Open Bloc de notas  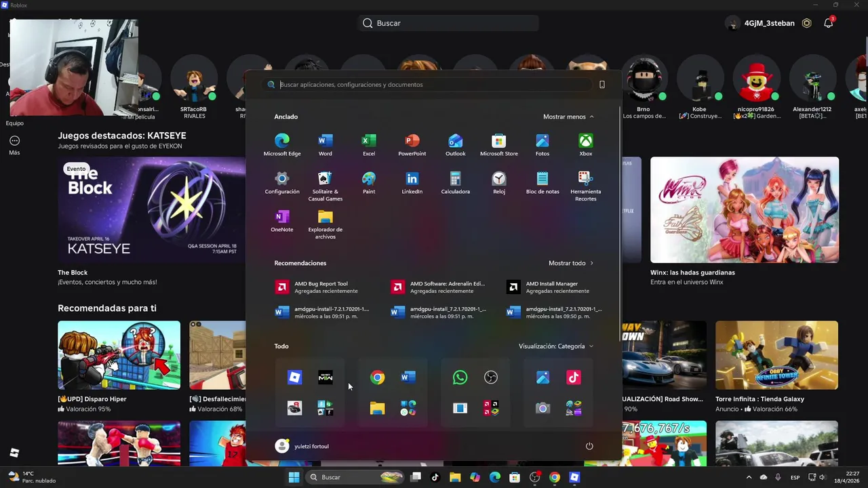pos(542,183)
